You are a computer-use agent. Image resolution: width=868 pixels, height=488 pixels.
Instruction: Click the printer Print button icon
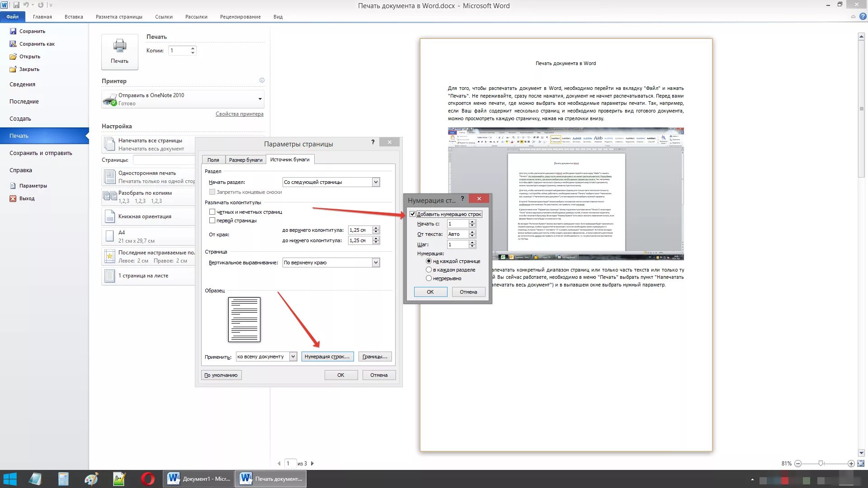click(119, 46)
